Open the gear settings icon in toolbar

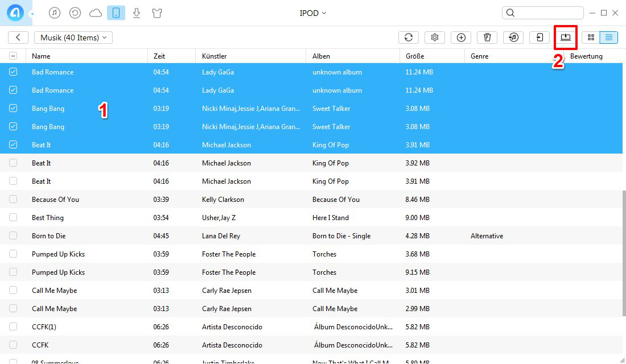pos(435,38)
